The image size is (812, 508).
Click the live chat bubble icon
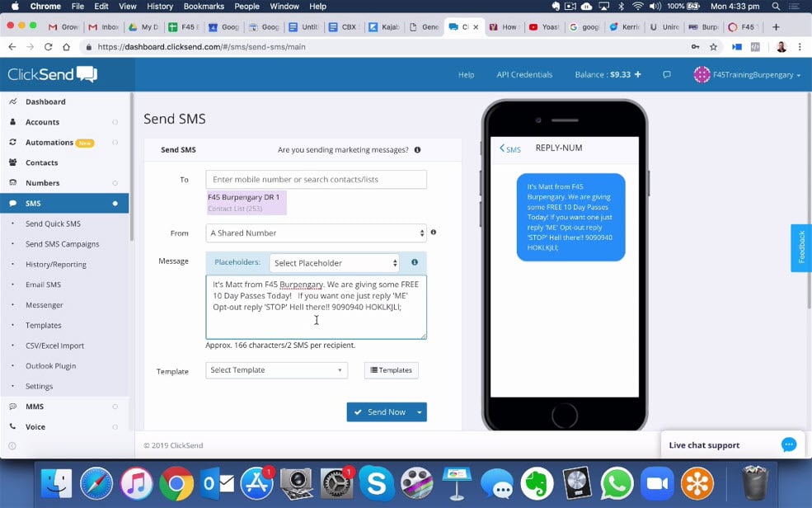(789, 444)
